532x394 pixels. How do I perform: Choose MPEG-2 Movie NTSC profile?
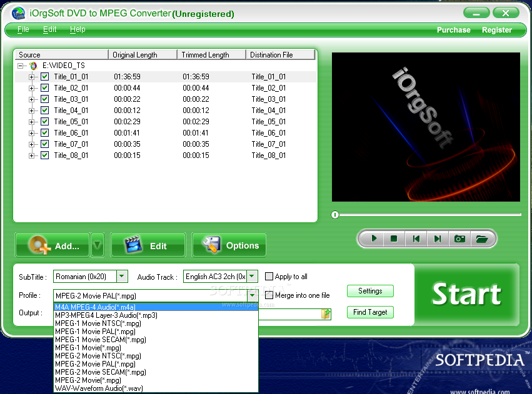tap(156, 356)
